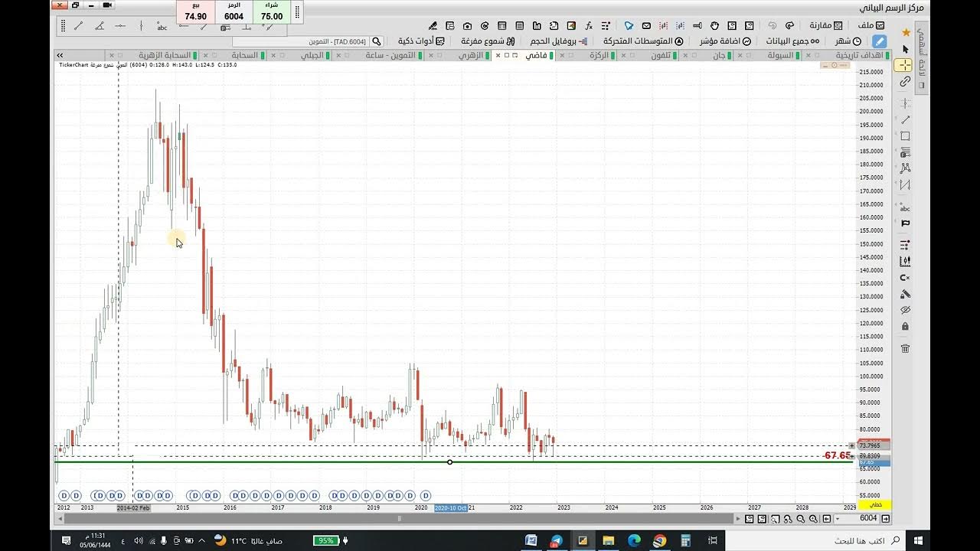Select the trend line drawing tool in sidebar

pyautogui.click(x=905, y=120)
